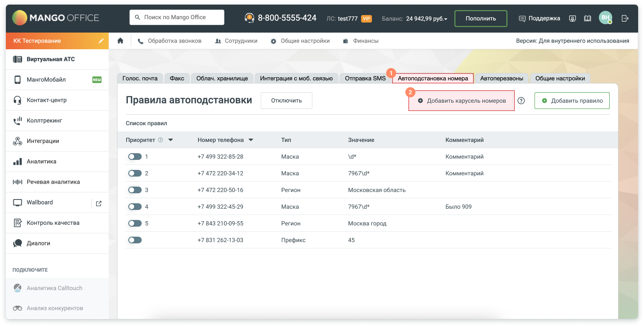Click the Поиск по Mango Office search field
644x326 pixels.
pyautogui.click(x=177, y=17)
